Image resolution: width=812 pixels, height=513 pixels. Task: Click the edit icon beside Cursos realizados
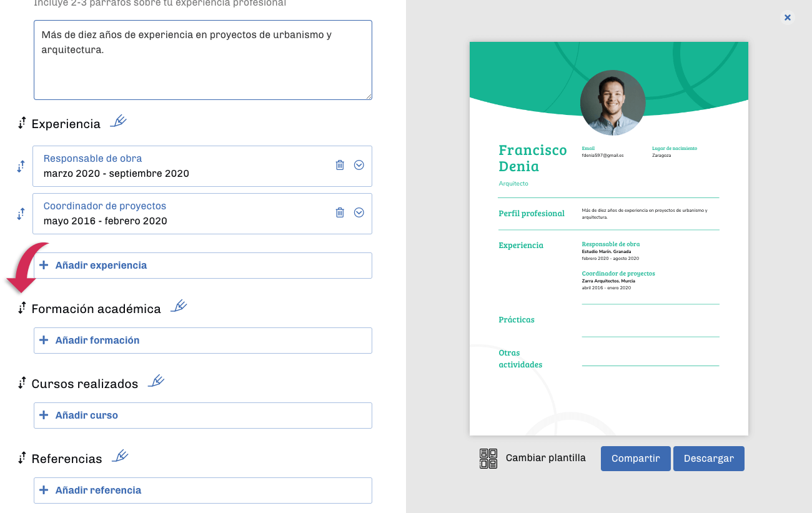click(x=156, y=381)
